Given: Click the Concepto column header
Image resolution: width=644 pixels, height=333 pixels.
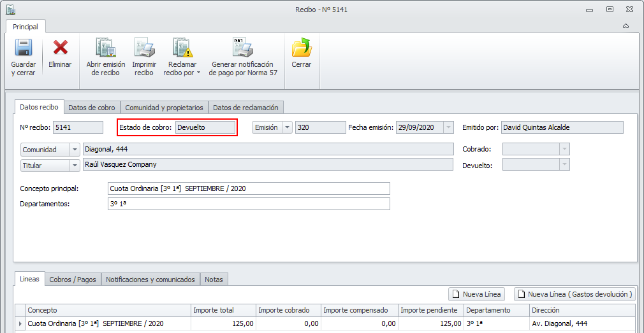Looking at the screenshot, I should click(x=108, y=311).
